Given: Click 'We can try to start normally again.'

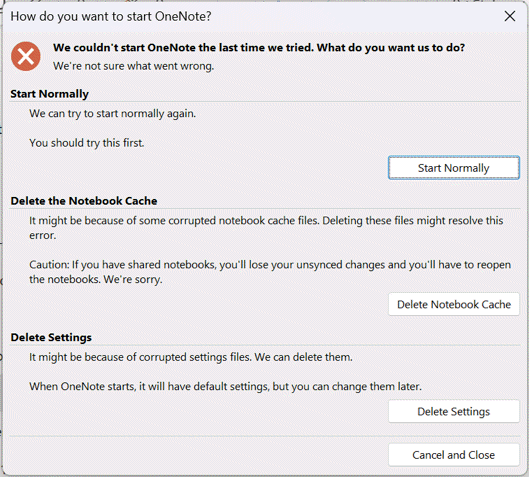Looking at the screenshot, I should pyautogui.click(x=112, y=114).
